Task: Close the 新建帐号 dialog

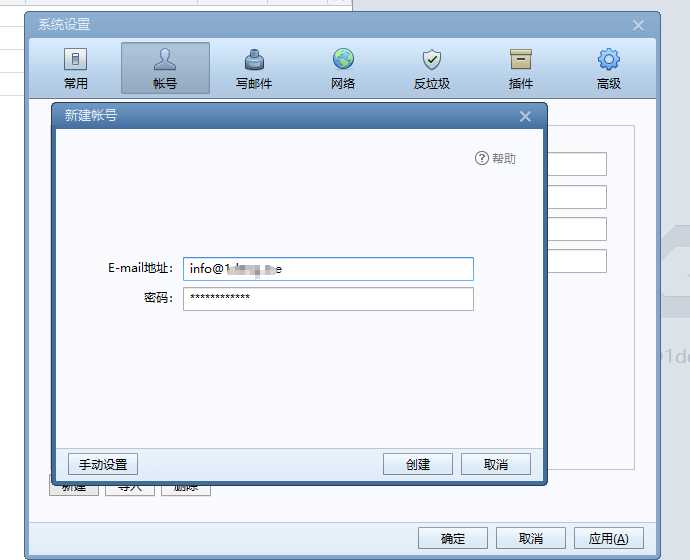Action: coord(525,117)
